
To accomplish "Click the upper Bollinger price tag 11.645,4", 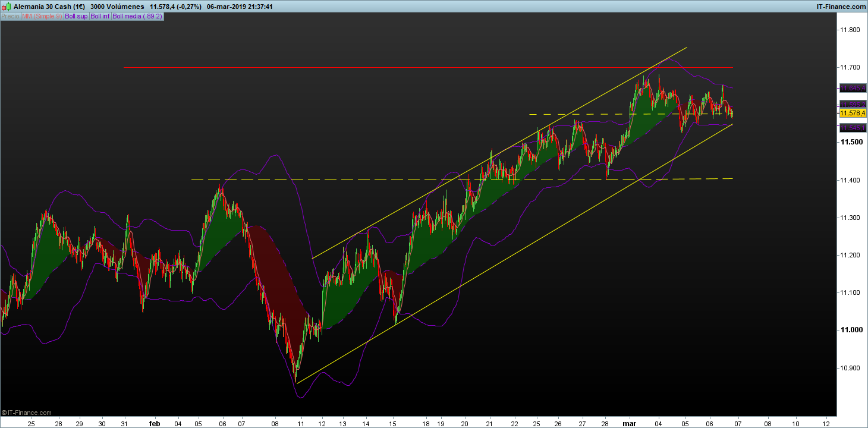I will tap(852, 88).
